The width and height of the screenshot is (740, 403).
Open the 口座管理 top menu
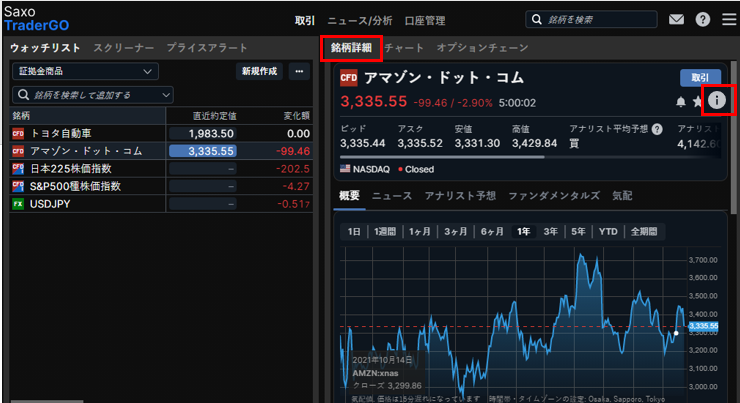pyautogui.click(x=425, y=21)
